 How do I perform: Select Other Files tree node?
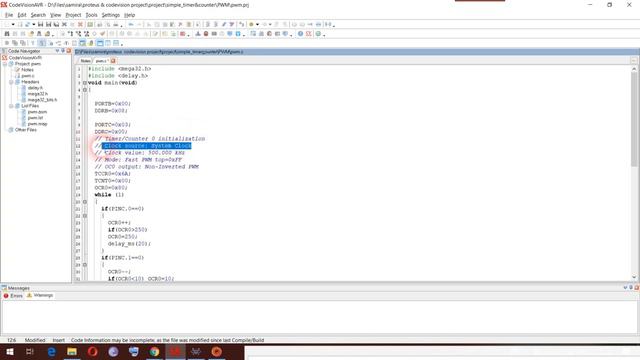point(25,130)
